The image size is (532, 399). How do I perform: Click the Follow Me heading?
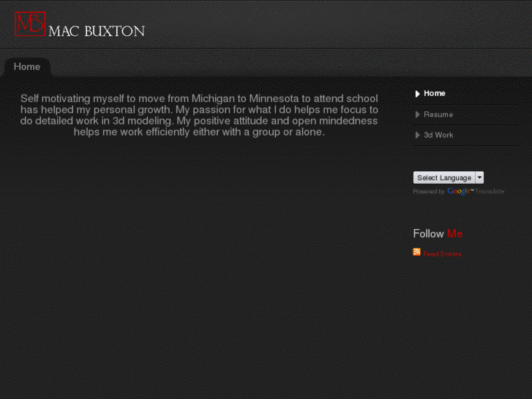pos(438,234)
